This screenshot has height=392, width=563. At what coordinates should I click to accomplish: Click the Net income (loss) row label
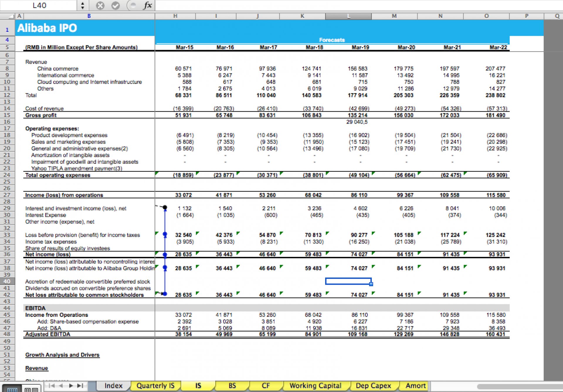48,254
